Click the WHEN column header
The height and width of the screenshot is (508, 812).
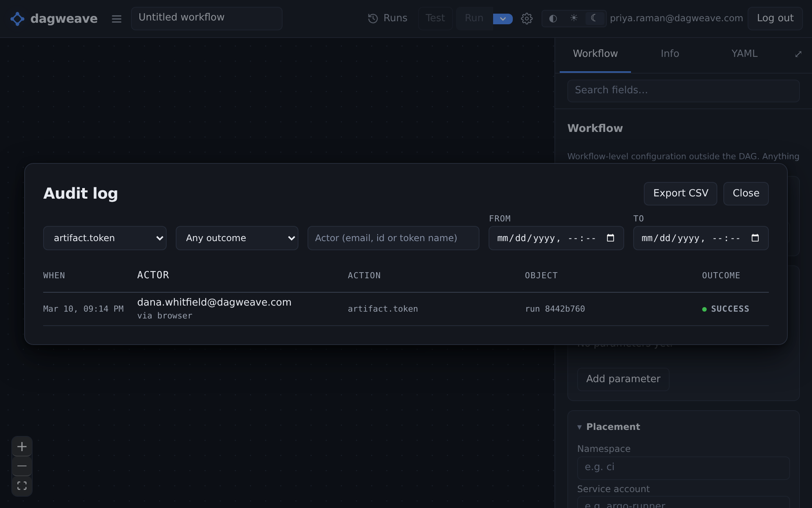pyautogui.click(x=54, y=276)
